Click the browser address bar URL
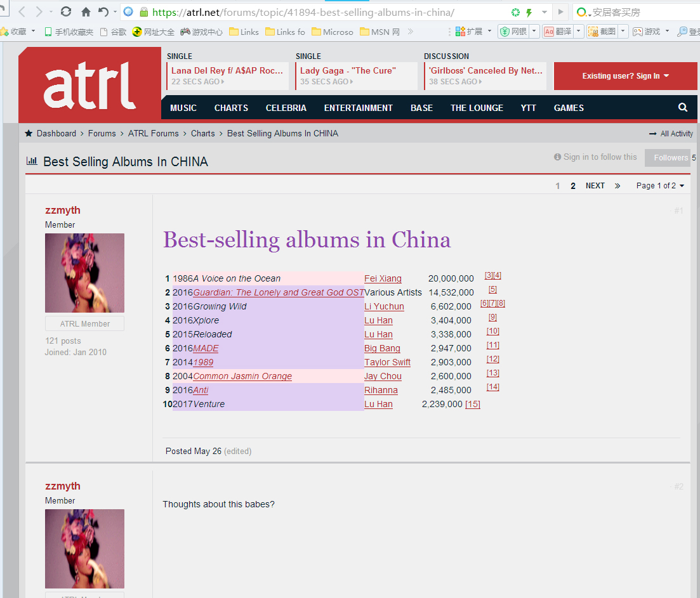This screenshot has width=700, height=598. (x=303, y=12)
